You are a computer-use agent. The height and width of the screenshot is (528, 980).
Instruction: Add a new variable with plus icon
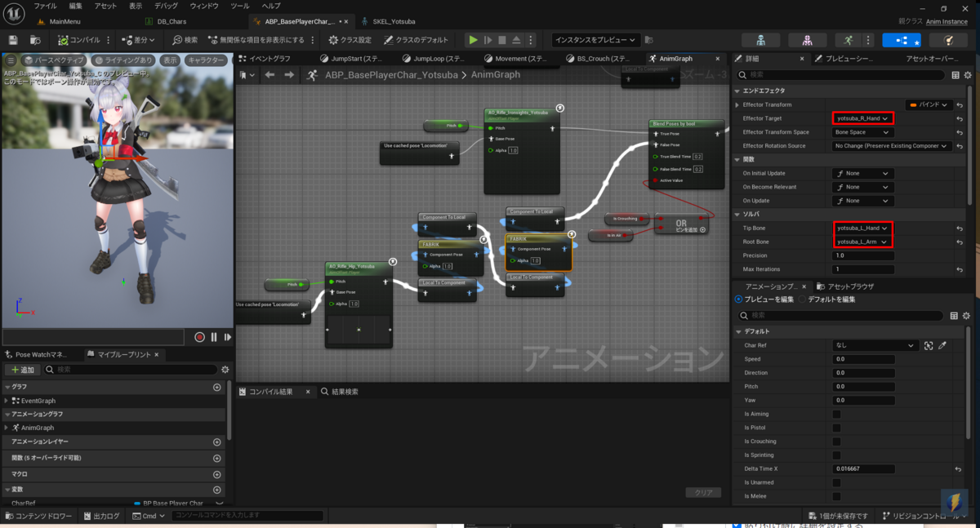point(217,490)
